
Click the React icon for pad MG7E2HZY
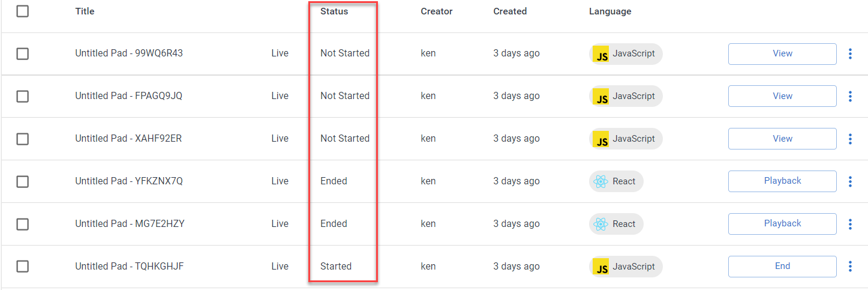(600, 224)
